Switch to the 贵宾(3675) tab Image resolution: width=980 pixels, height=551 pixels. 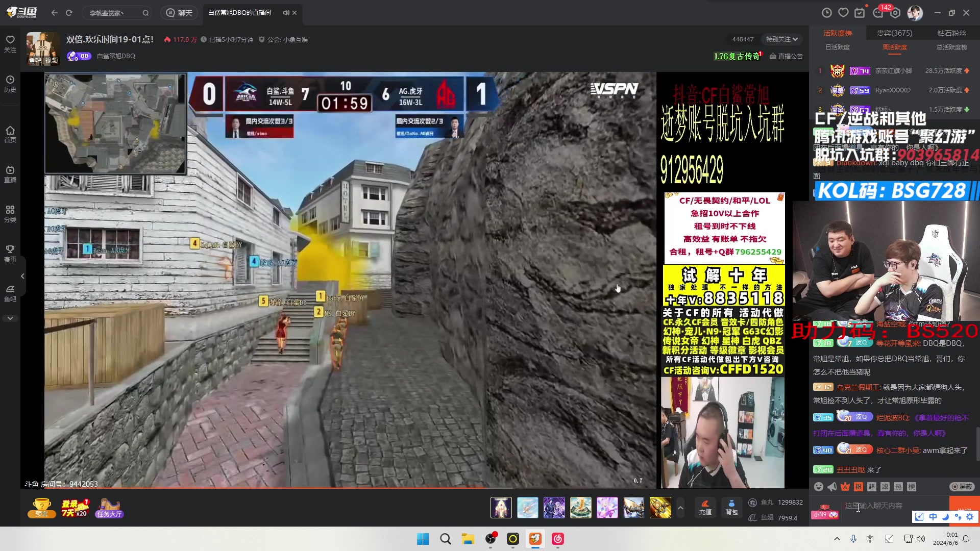pos(895,33)
